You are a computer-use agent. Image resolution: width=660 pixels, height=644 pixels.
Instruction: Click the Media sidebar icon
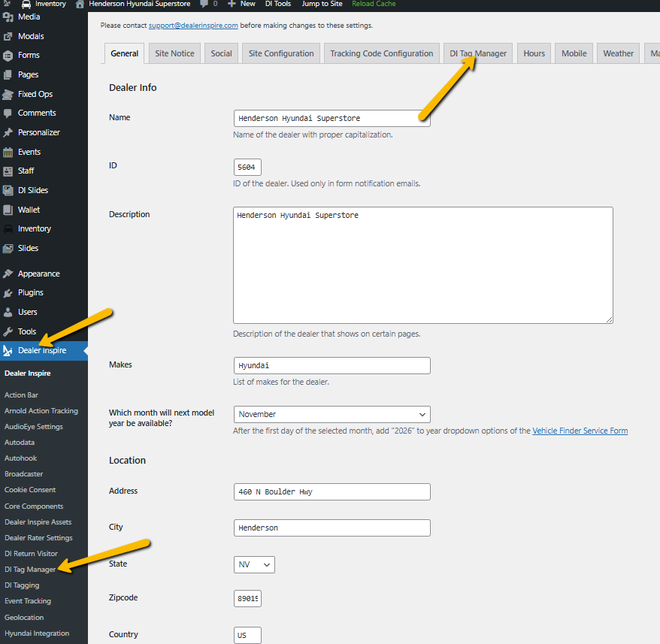pyautogui.click(x=8, y=17)
